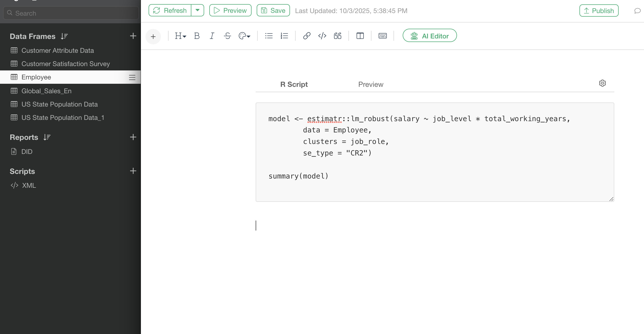Insert a bulleted list
Image resolution: width=644 pixels, height=334 pixels.
coord(269,36)
